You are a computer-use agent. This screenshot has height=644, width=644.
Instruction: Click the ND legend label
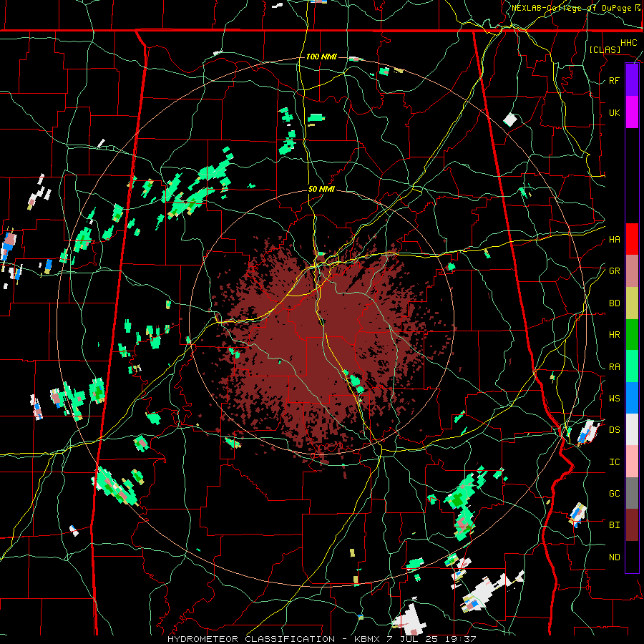[614, 557]
